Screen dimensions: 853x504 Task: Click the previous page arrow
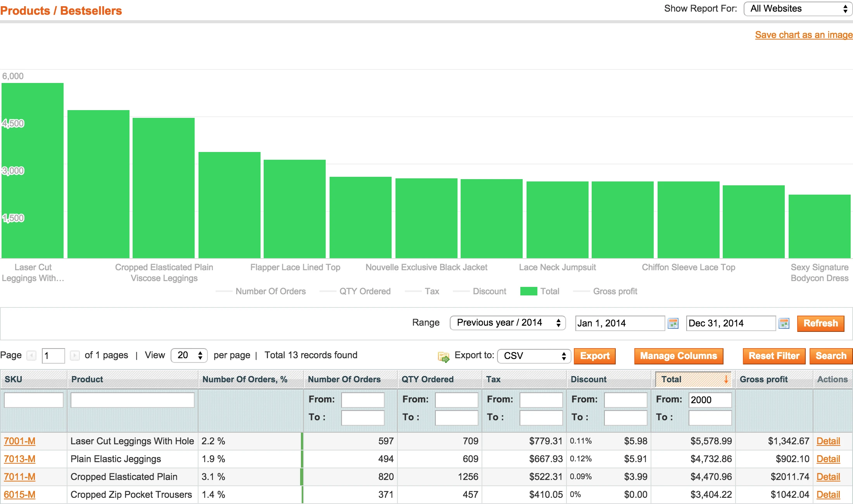coord(31,356)
